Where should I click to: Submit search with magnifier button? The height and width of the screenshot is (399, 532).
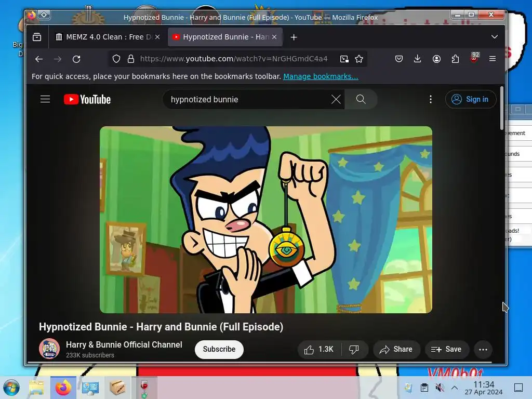coord(361,99)
